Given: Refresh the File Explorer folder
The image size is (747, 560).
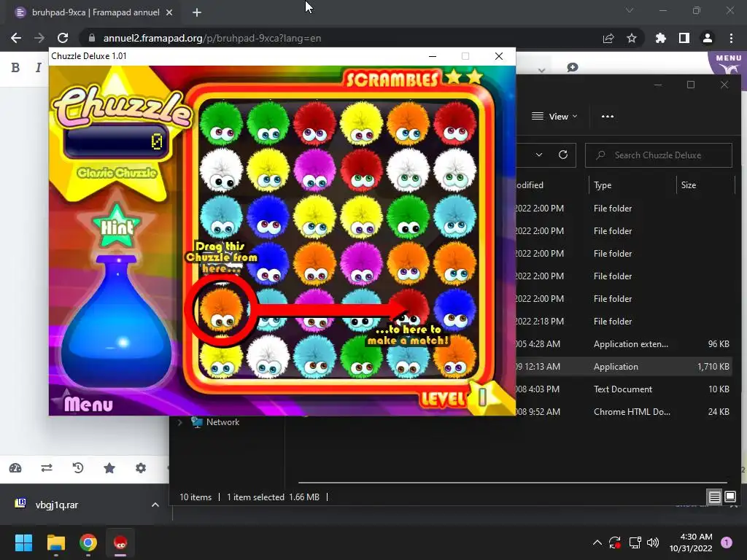Looking at the screenshot, I should coord(563,155).
